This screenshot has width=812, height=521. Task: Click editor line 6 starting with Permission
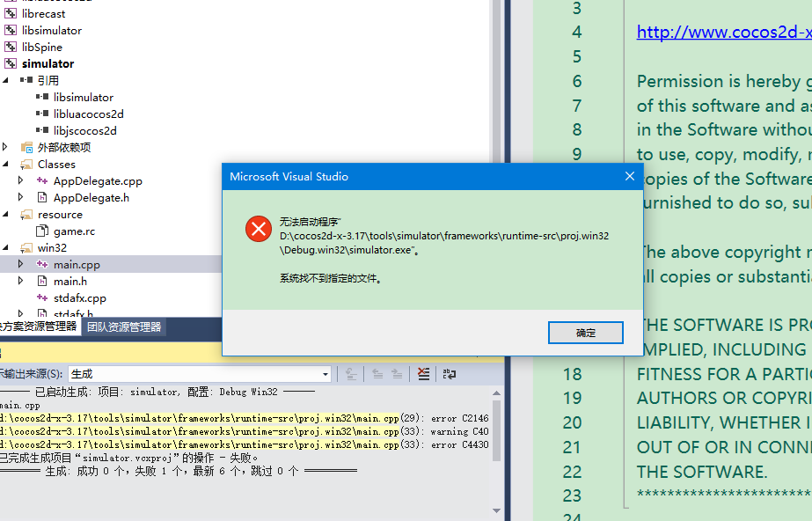[x=724, y=81]
